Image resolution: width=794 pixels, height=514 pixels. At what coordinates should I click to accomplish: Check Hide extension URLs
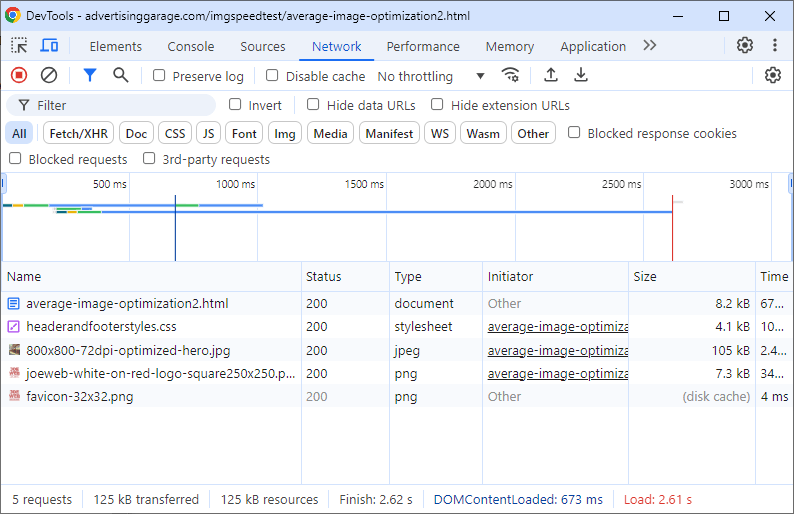click(437, 104)
